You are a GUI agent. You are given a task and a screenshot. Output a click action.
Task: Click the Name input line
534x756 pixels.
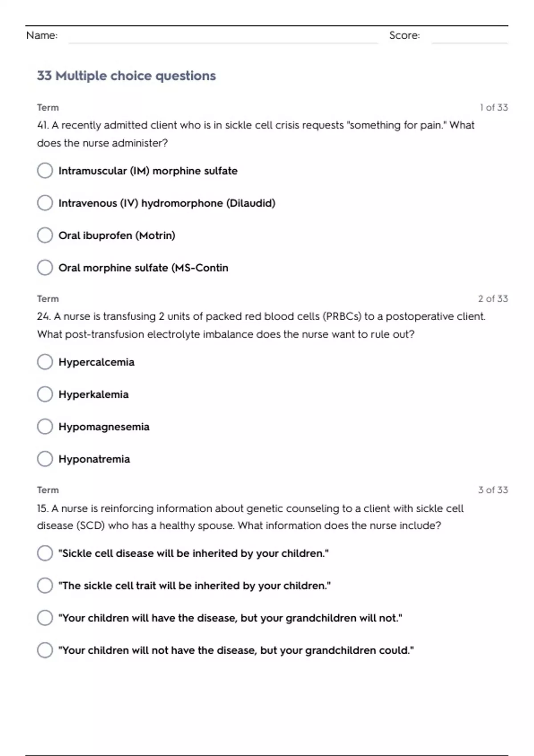[222, 36]
